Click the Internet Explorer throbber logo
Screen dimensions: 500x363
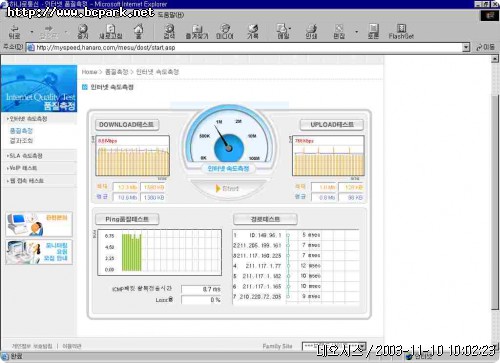pos(490,15)
